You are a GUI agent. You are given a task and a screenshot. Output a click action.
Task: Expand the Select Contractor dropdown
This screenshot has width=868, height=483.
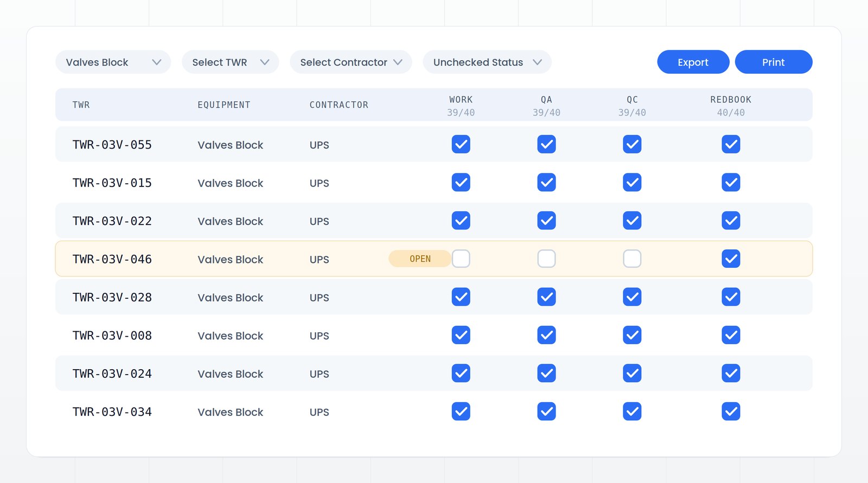point(350,62)
